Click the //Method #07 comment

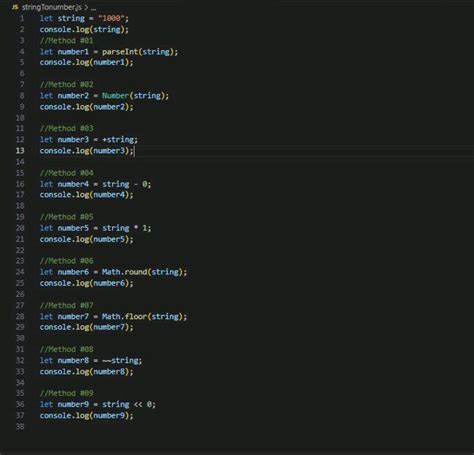66,305
